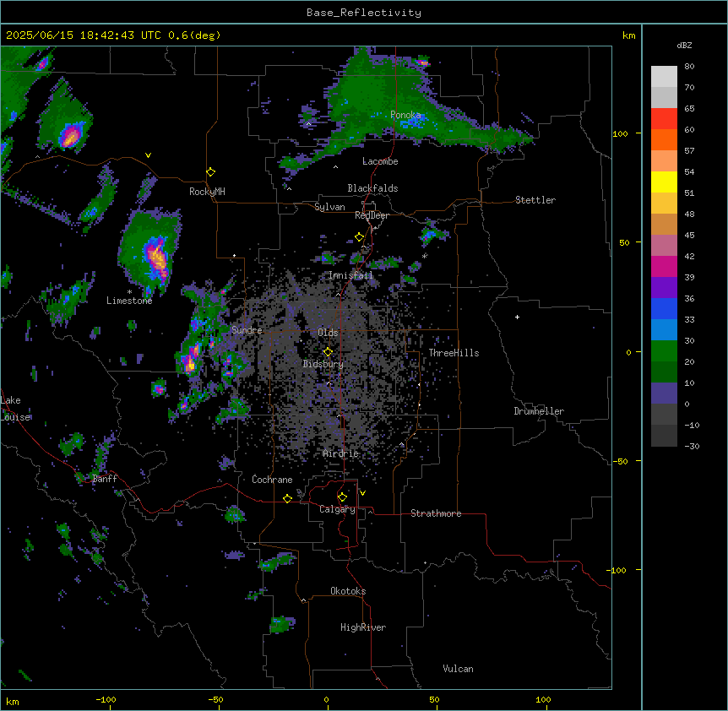Click the asterisk marker southeast of RedDeer

pyautogui.click(x=424, y=256)
